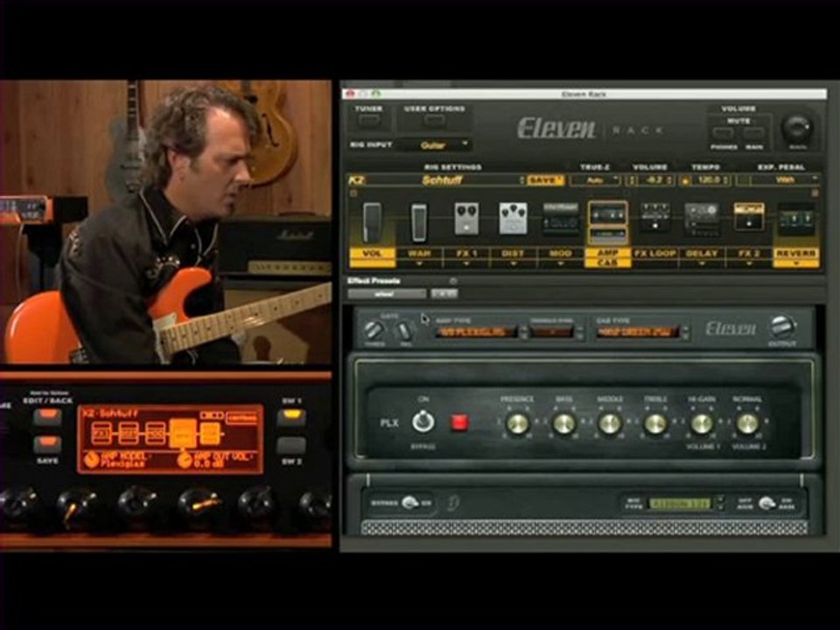Open the CAB TYPE selector display

coord(638,332)
